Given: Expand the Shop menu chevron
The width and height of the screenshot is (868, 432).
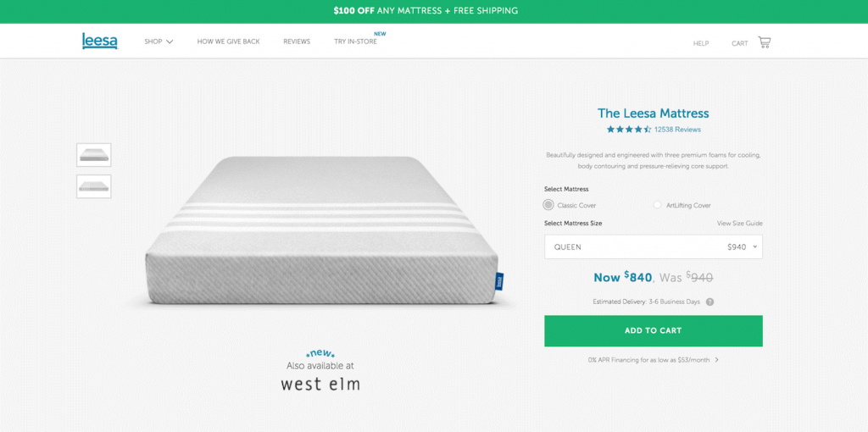Looking at the screenshot, I should 170,42.
